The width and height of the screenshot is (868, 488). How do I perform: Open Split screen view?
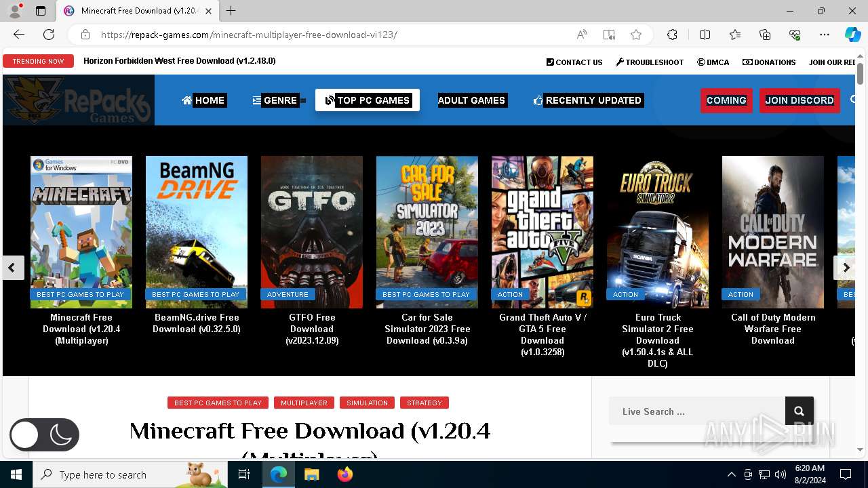(x=705, y=35)
